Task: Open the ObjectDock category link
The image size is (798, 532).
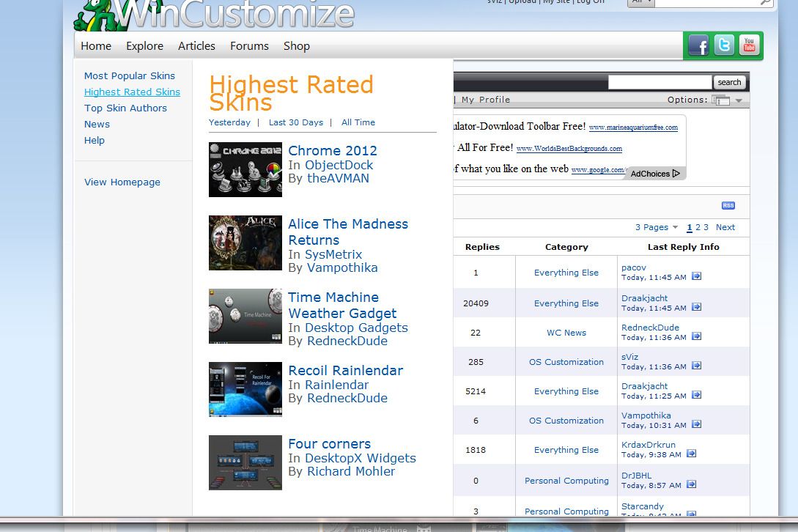Action: click(x=339, y=165)
